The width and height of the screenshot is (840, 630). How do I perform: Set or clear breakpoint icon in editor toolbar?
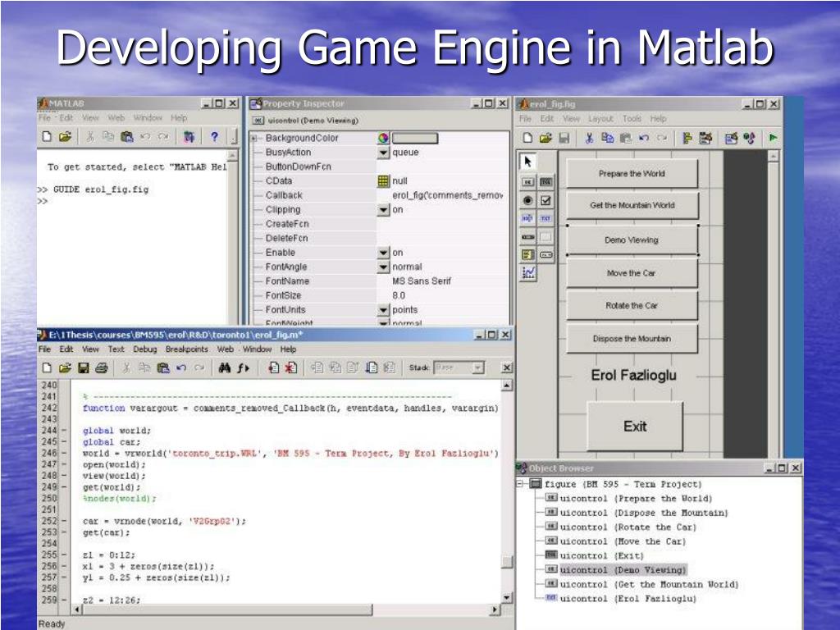click(x=274, y=367)
